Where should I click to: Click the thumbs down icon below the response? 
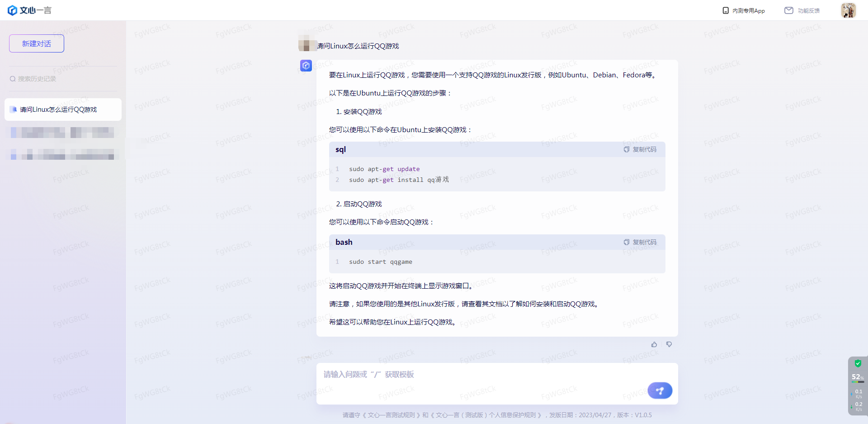[x=669, y=344]
